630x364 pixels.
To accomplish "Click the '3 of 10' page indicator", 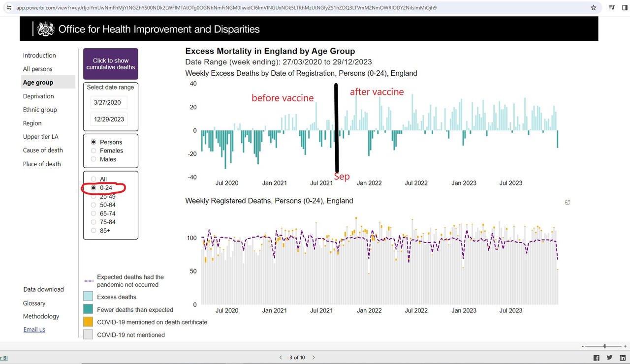I will click(x=297, y=358).
